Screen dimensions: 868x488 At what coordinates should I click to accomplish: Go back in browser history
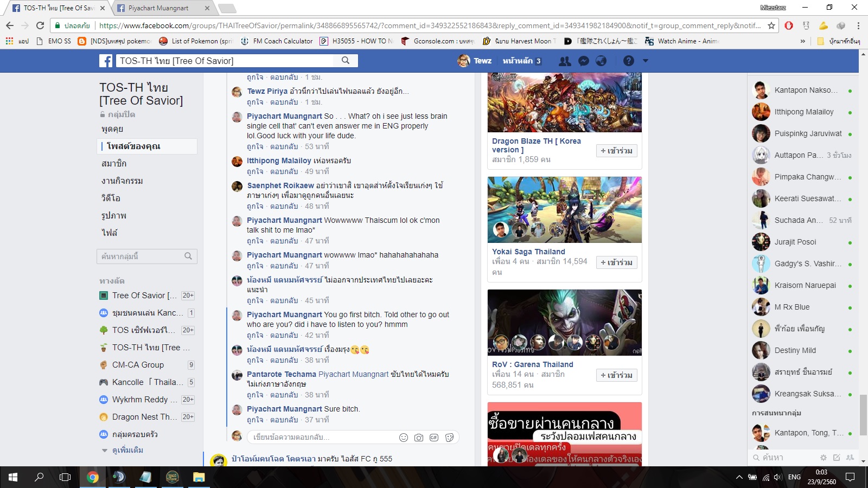coord(10,25)
